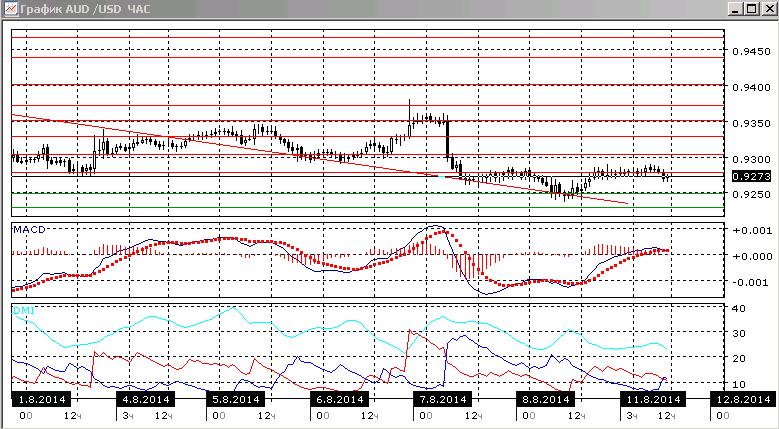Click the 0.9350 price axis label
Screen dimensions: 779x429
pyautogui.click(x=751, y=123)
